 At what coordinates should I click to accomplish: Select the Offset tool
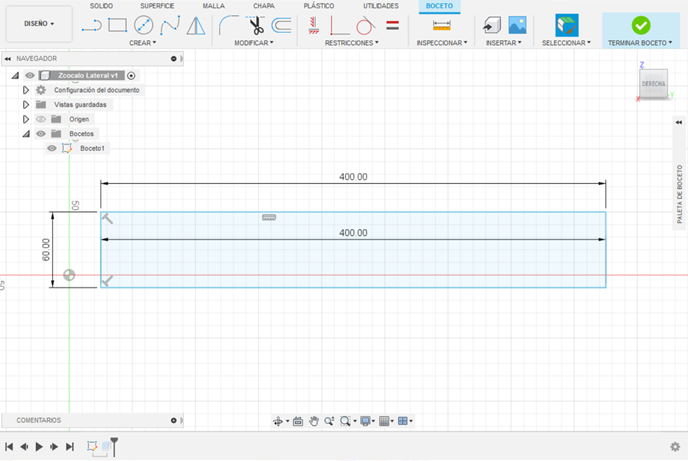click(x=281, y=25)
